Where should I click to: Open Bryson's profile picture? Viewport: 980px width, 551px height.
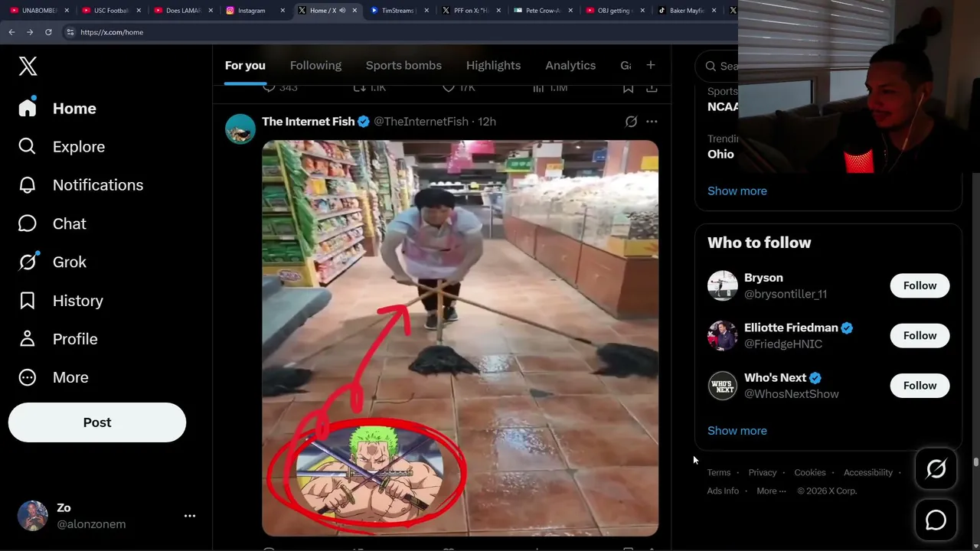point(723,285)
